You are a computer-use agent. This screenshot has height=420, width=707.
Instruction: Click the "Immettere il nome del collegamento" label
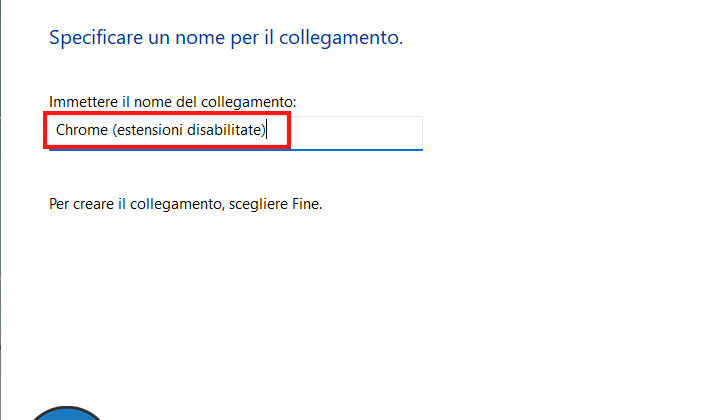tap(172, 102)
